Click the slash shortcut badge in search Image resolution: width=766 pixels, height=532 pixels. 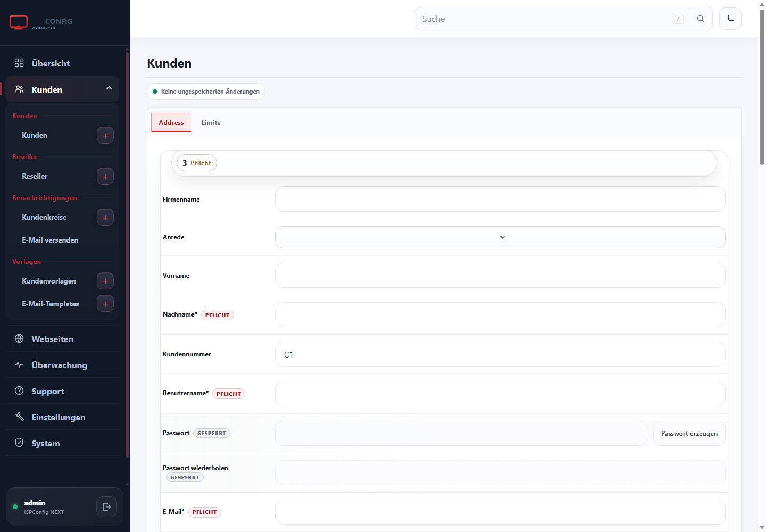tap(678, 19)
